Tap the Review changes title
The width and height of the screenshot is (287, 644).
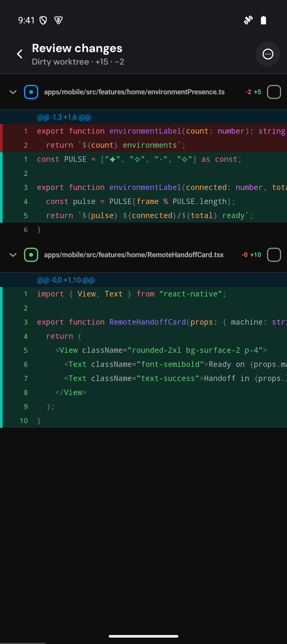[77, 48]
